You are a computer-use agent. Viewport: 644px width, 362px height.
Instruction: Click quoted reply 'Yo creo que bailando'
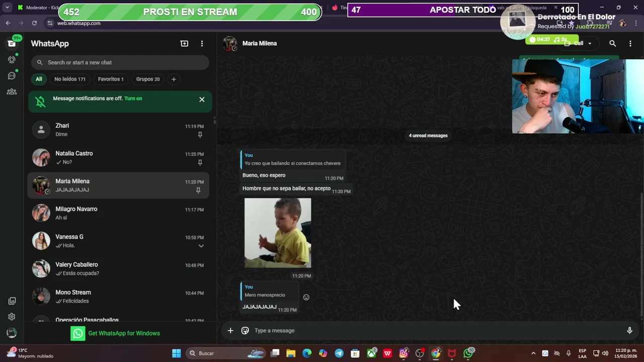pyautogui.click(x=292, y=159)
